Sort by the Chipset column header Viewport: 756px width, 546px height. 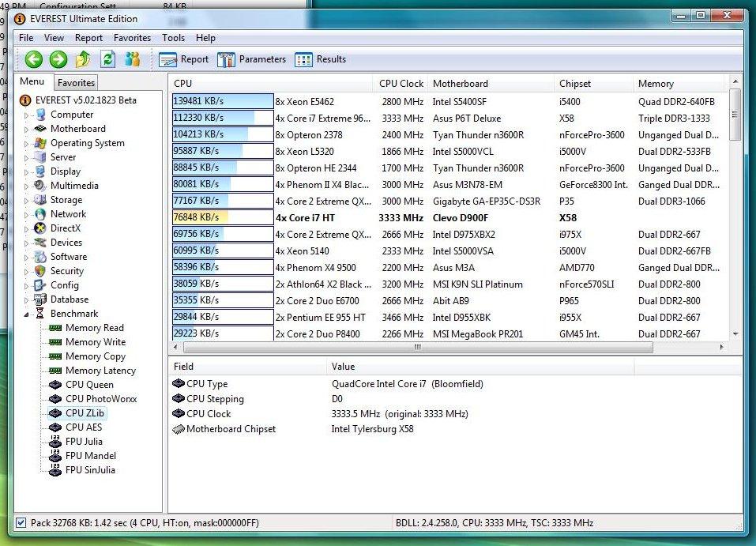coord(593,84)
